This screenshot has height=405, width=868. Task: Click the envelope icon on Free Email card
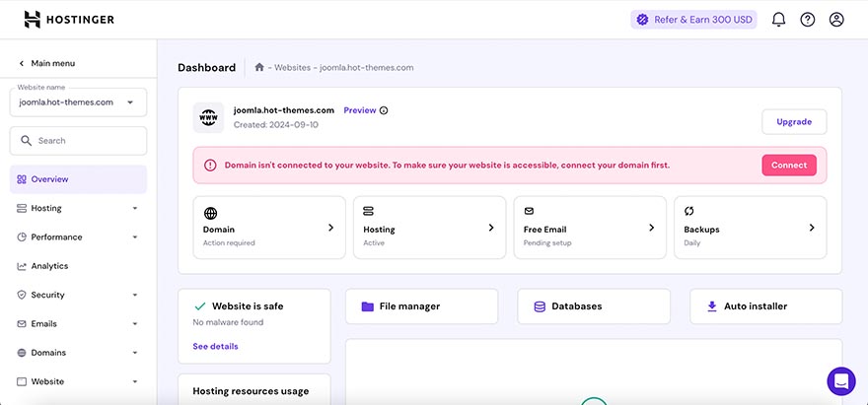tap(529, 211)
